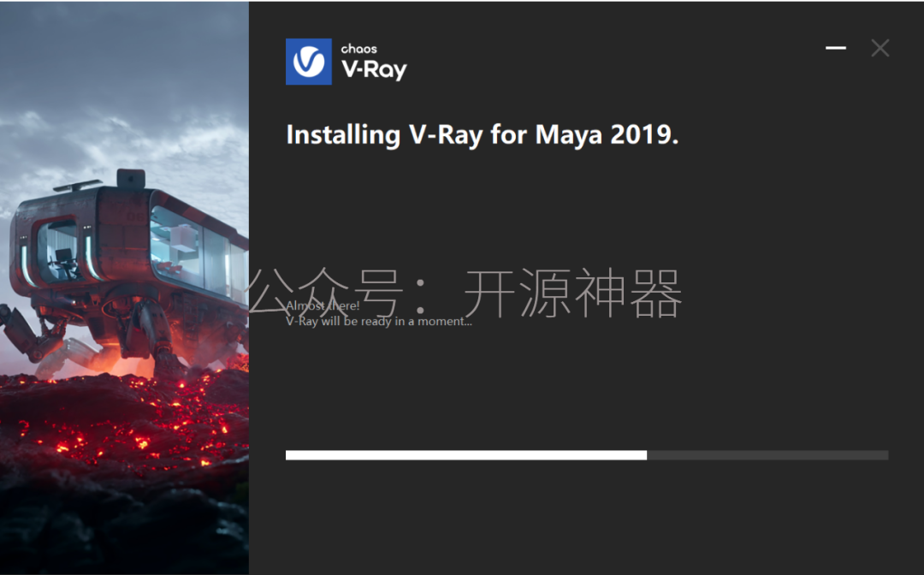Close the V-Ray installer with X
The height and width of the screenshot is (575, 924).
(x=880, y=48)
